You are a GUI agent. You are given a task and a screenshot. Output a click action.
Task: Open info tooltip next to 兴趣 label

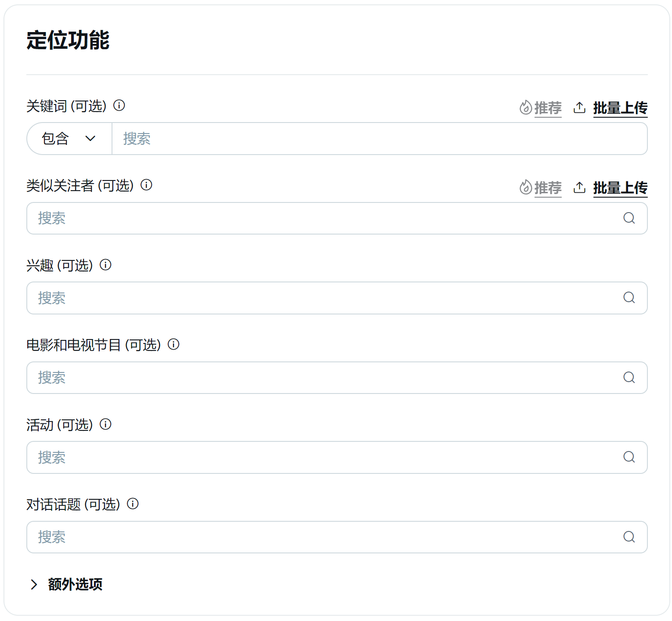pos(105,265)
